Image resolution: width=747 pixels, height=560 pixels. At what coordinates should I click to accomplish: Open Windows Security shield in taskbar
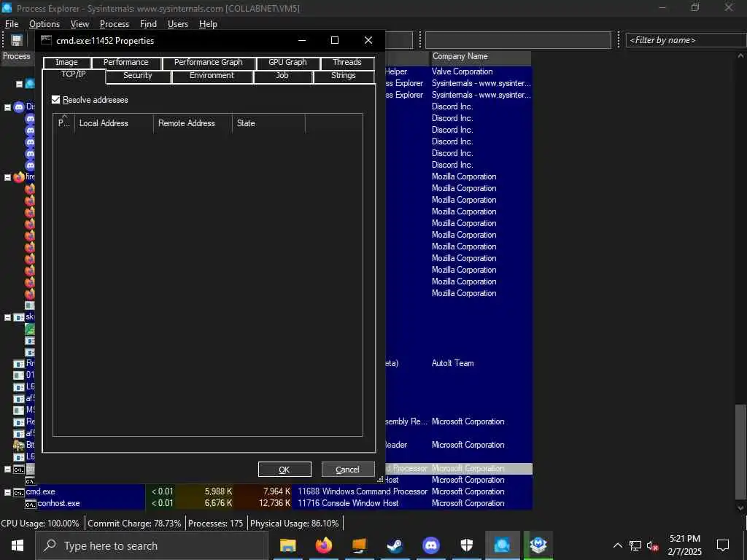(466, 545)
